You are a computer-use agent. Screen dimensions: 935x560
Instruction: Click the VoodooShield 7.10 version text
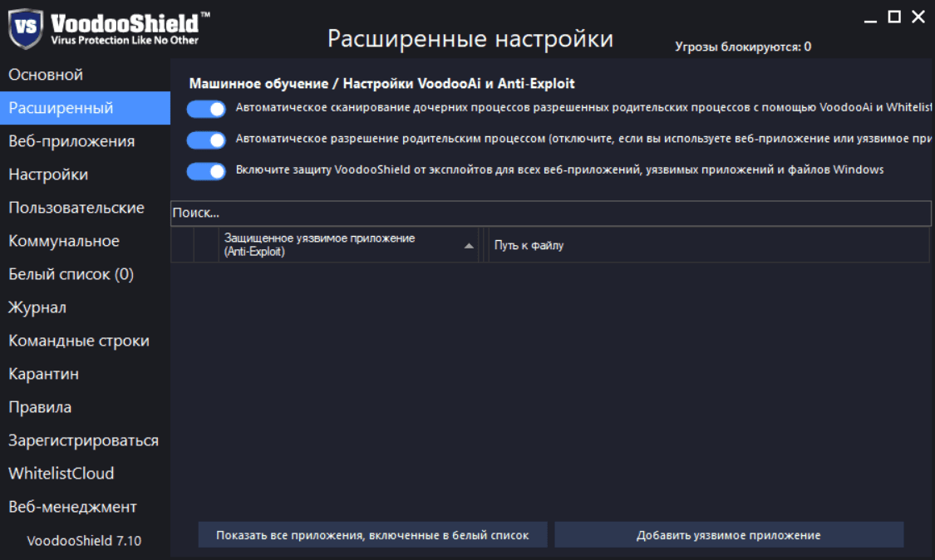coord(84,541)
